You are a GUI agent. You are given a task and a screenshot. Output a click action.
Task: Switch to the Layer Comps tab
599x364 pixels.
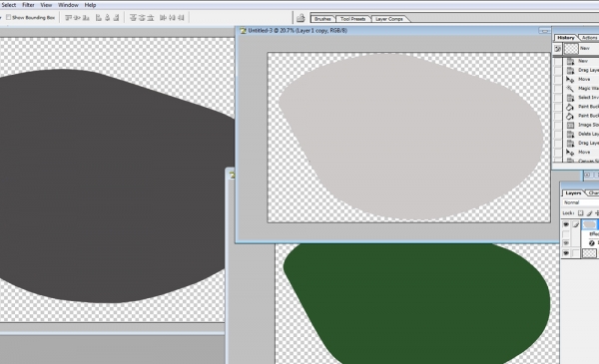[389, 19]
